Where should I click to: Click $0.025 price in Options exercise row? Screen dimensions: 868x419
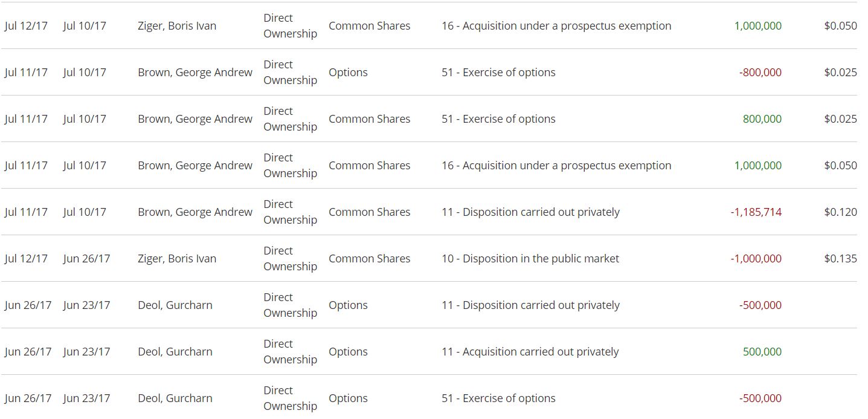click(x=840, y=73)
